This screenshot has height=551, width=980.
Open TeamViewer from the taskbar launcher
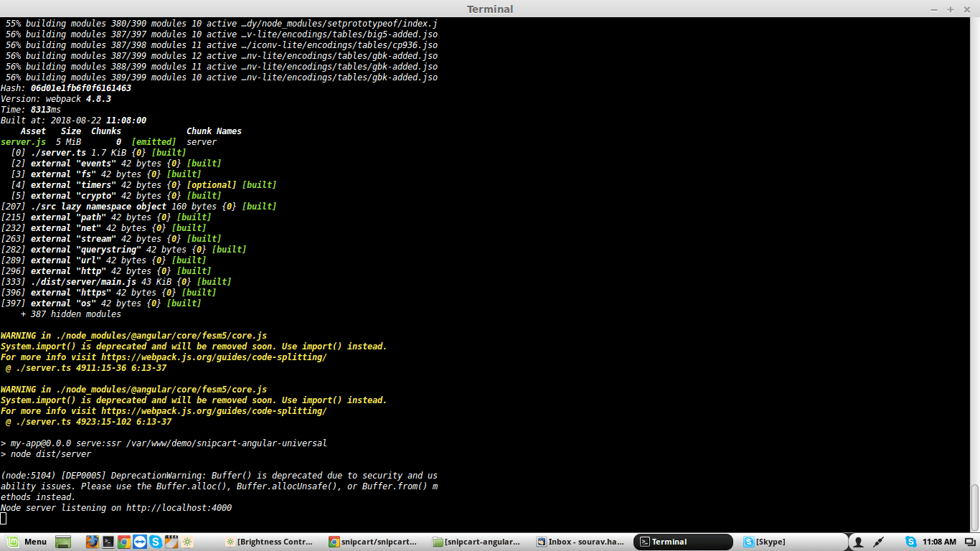click(140, 542)
